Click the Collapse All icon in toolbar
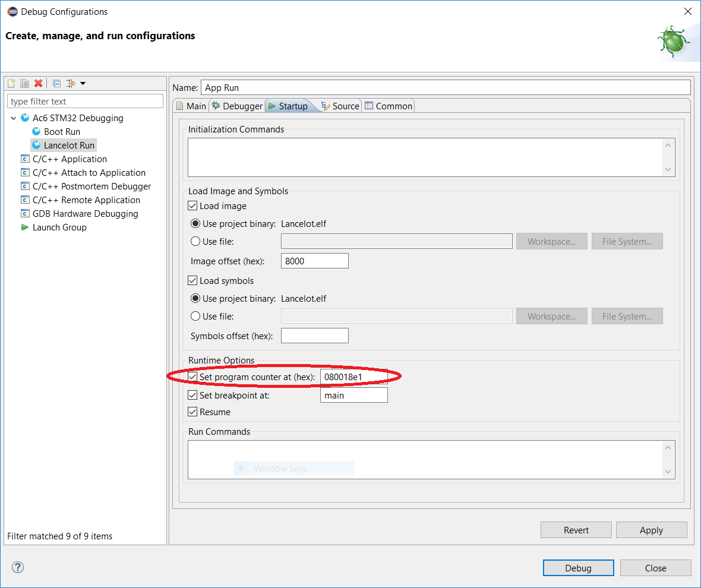The image size is (701, 588). point(56,83)
